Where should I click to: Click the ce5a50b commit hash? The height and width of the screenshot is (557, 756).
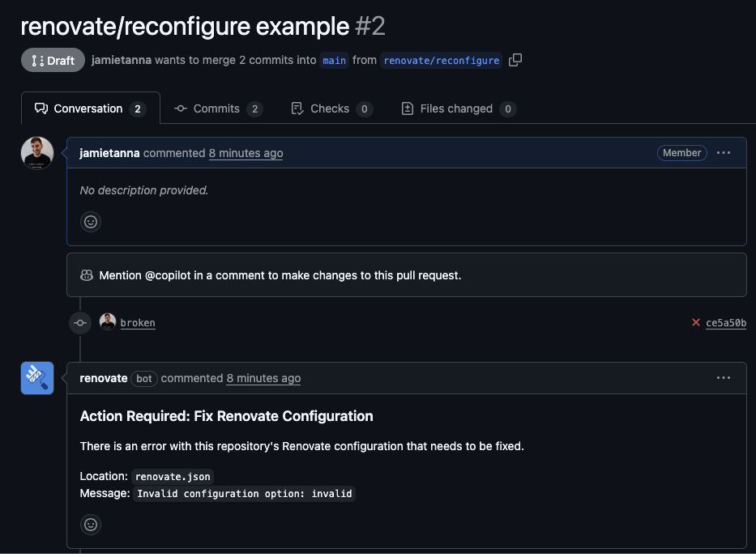[x=726, y=322]
